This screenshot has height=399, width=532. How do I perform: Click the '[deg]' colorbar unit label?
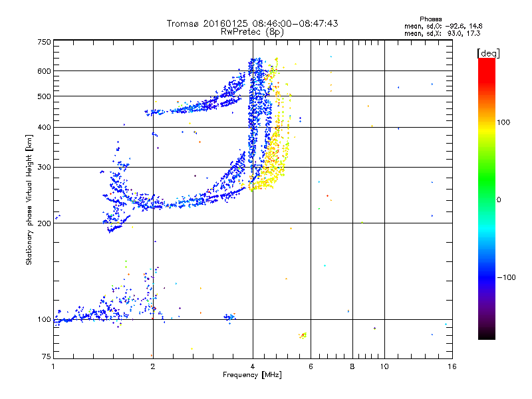[x=488, y=53]
